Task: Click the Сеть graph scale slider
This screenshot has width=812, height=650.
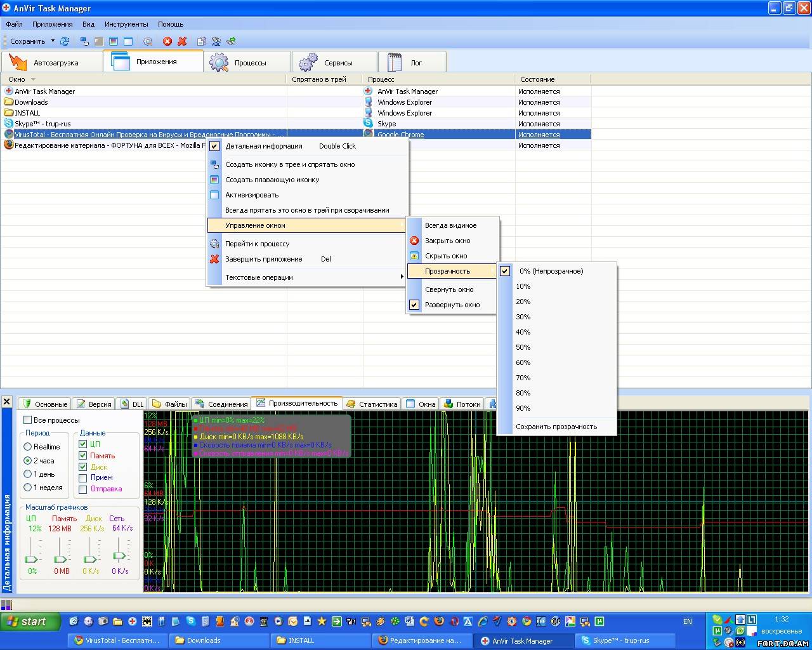Action: tap(119, 555)
